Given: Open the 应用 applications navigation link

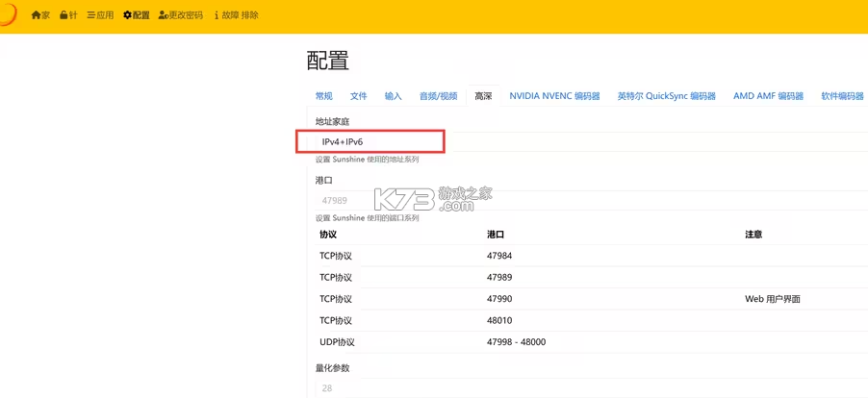Looking at the screenshot, I should tap(100, 15).
